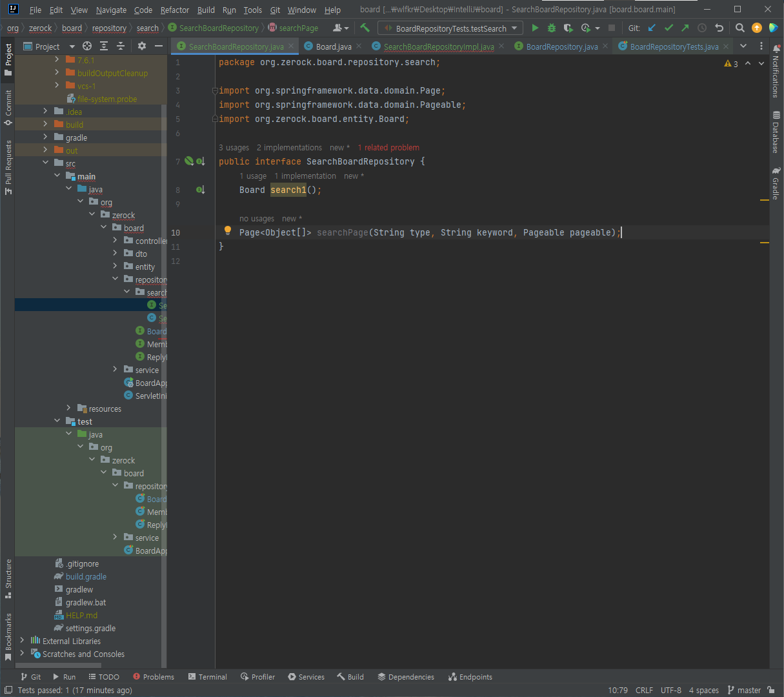
Task: Open the Gradle tool window
Action: click(776, 183)
